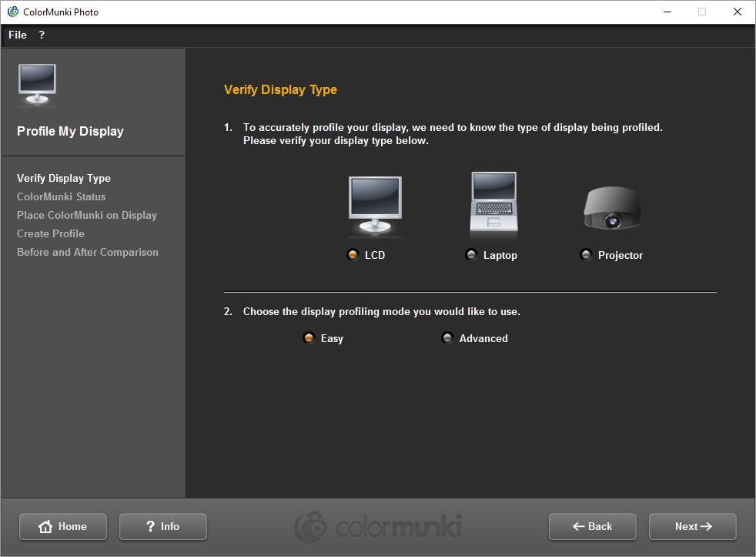
Task: Click the ColorMunki logo in footer
Action: coord(377,527)
